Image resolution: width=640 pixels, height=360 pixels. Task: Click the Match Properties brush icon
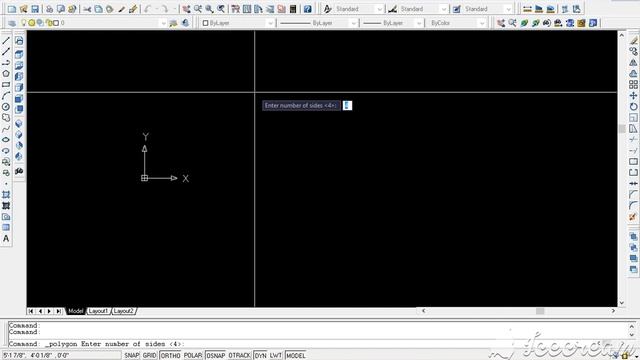coord(121,9)
